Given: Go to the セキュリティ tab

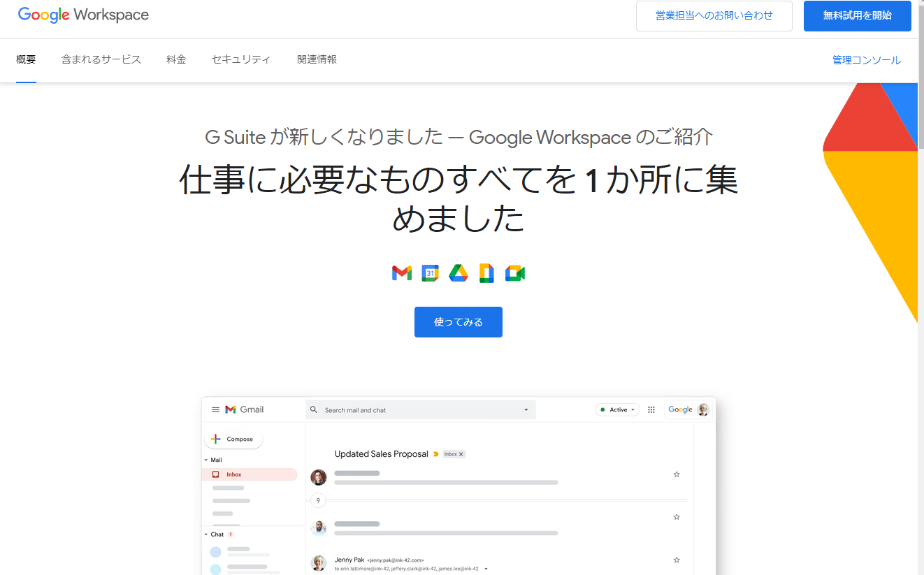Looking at the screenshot, I should coord(241,59).
